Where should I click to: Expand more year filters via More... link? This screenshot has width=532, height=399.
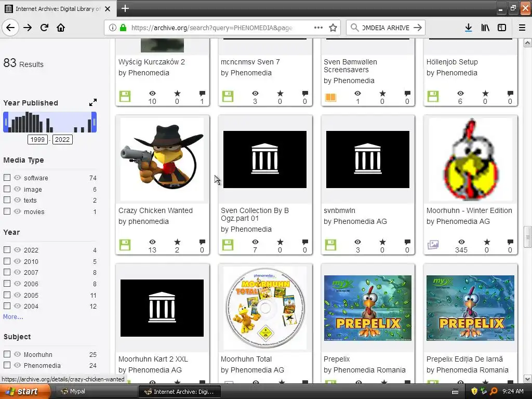click(x=13, y=316)
